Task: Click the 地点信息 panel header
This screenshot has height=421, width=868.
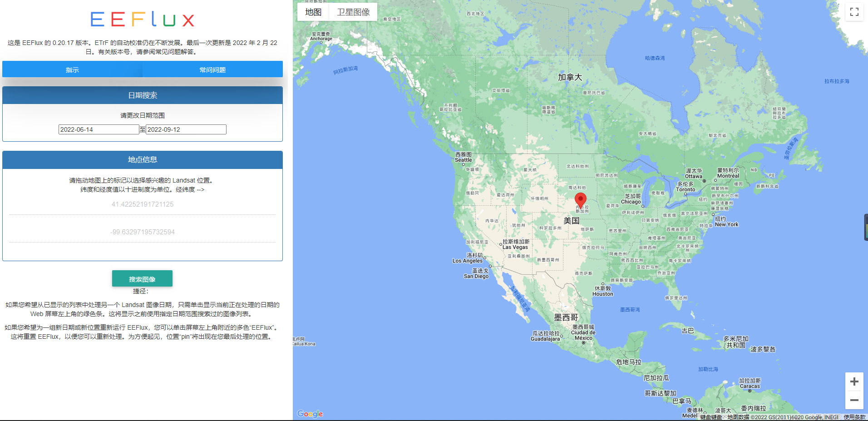Action: [143, 160]
